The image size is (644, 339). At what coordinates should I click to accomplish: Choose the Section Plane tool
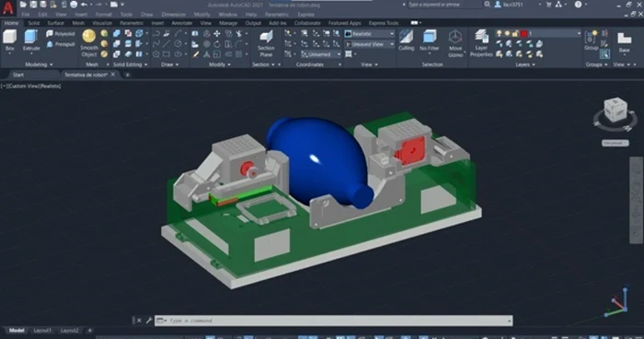pyautogui.click(x=266, y=43)
